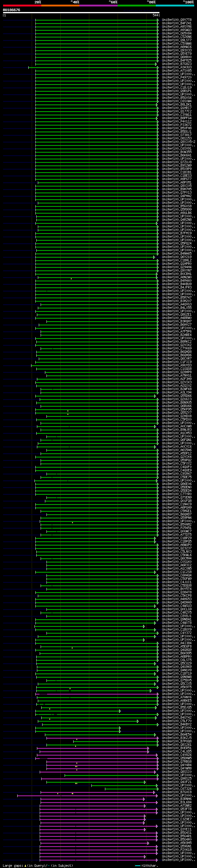Click hit label UniRef100_P49720
This screenshot has height=868, width=197.
tap(176, 78)
